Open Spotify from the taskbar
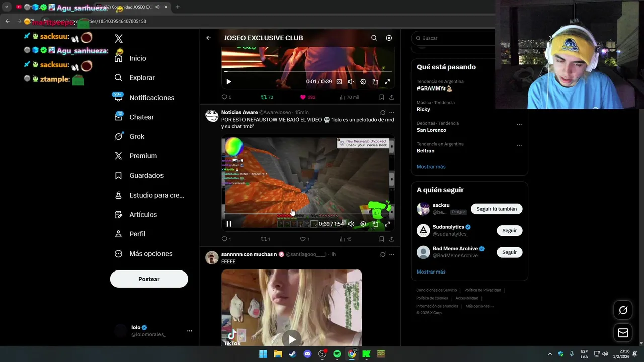The width and height of the screenshot is (644, 362). pyautogui.click(x=337, y=354)
